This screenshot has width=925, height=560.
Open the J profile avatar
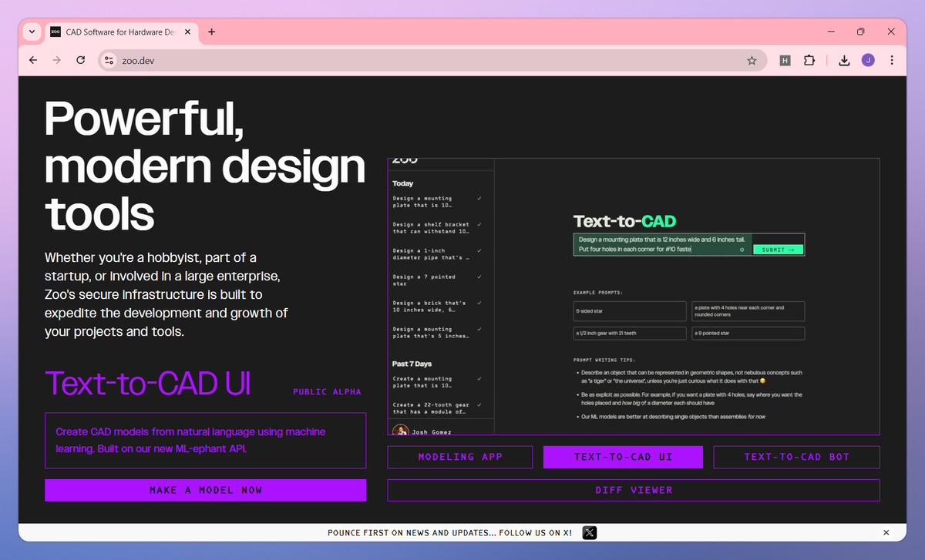(x=868, y=60)
